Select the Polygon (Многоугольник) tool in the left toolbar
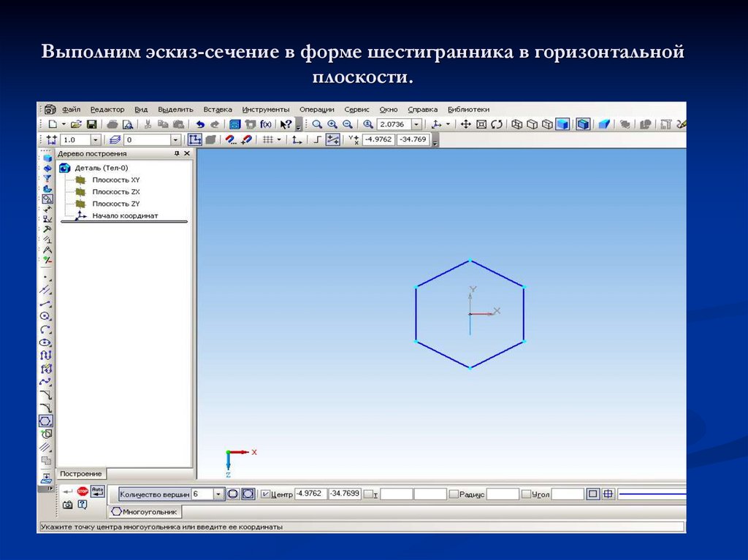This screenshot has height=560, width=748. (45, 421)
